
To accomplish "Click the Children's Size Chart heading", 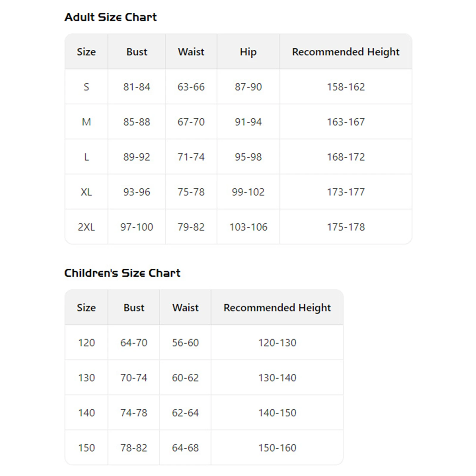I will (x=122, y=273).
